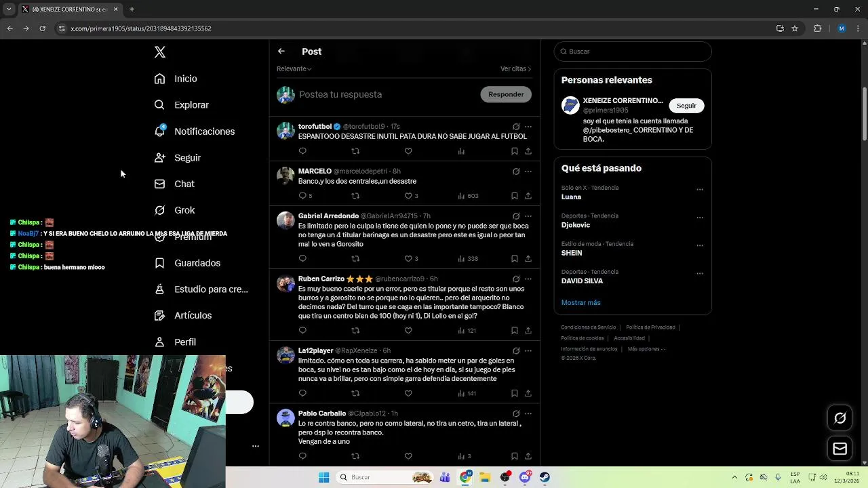Open Windows Start menu
The width and height of the screenshot is (868, 488).
click(x=323, y=477)
